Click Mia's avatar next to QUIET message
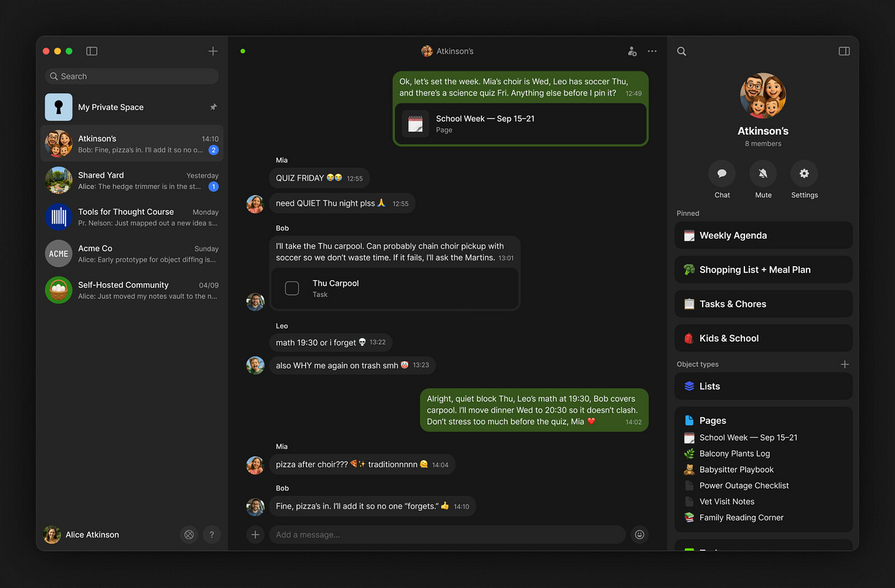895x588 pixels. point(255,204)
